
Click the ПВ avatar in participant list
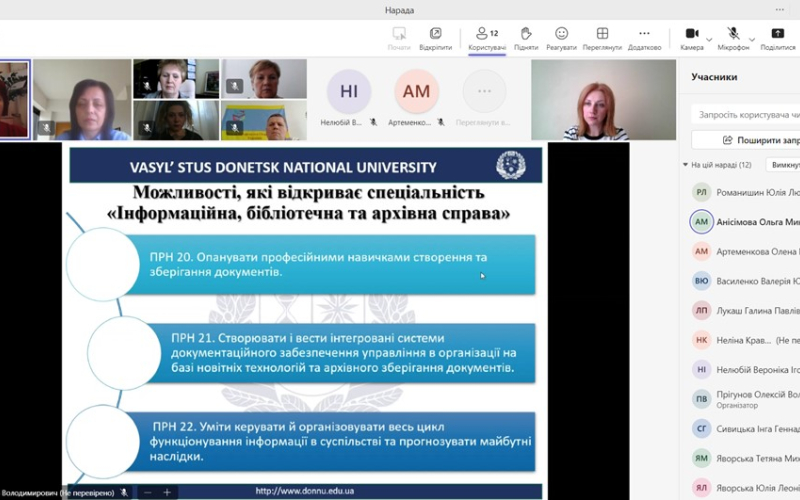[x=702, y=399]
